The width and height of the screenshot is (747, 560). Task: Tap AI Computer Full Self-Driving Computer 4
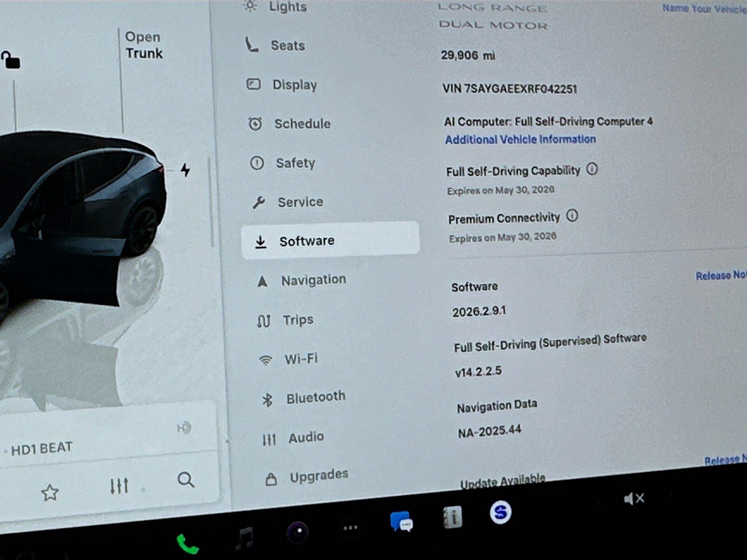(548, 121)
